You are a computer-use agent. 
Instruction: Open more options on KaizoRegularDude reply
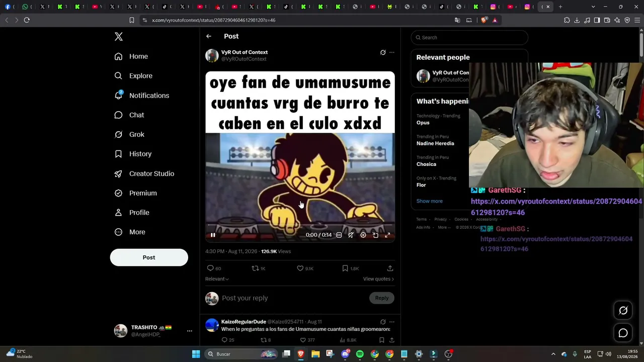click(x=392, y=322)
